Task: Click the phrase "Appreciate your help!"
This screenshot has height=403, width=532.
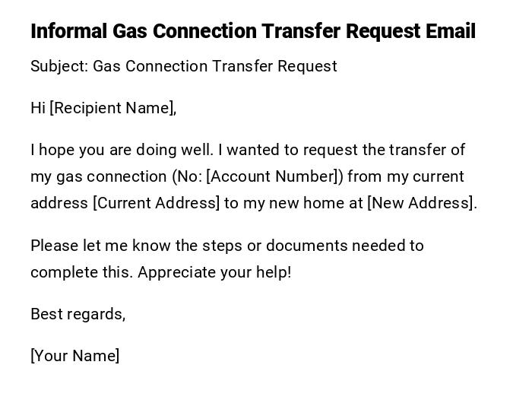Action: pos(215,272)
